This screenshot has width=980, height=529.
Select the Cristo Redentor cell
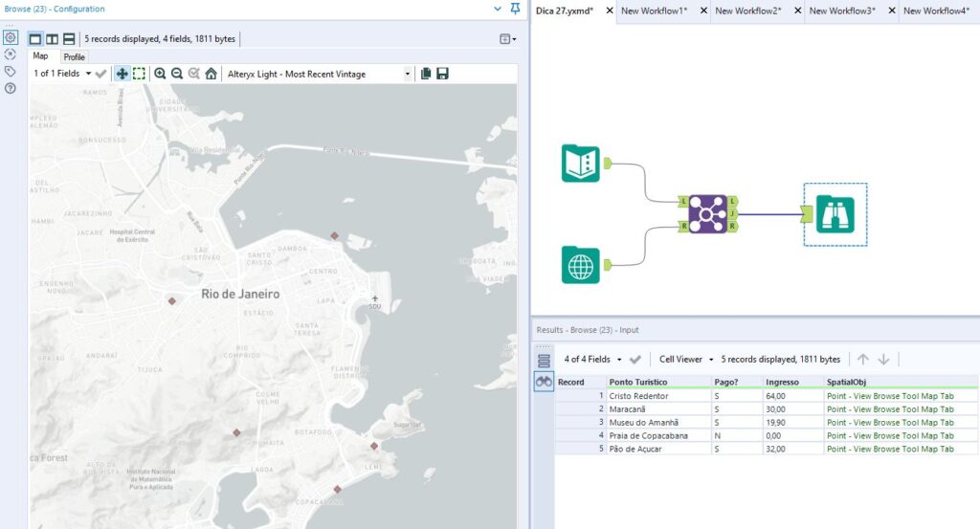[x=658, y=396]
